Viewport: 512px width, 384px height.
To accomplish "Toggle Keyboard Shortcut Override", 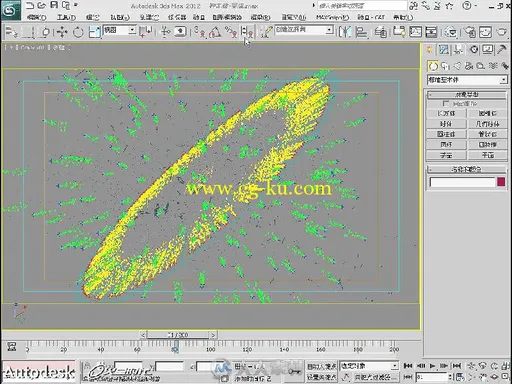I will (180, 32).
